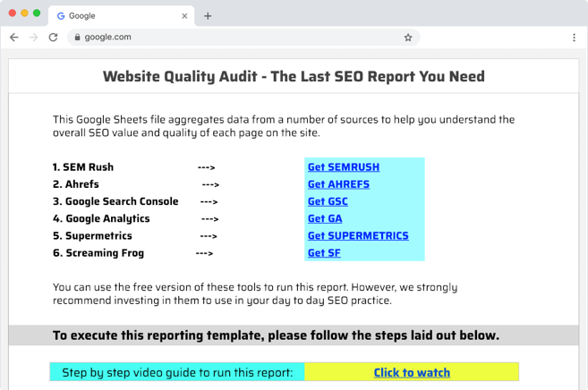The height and width of the screenshot is (390, 588).
Task: Open a new tab with plus button
Action: [208, 15]
